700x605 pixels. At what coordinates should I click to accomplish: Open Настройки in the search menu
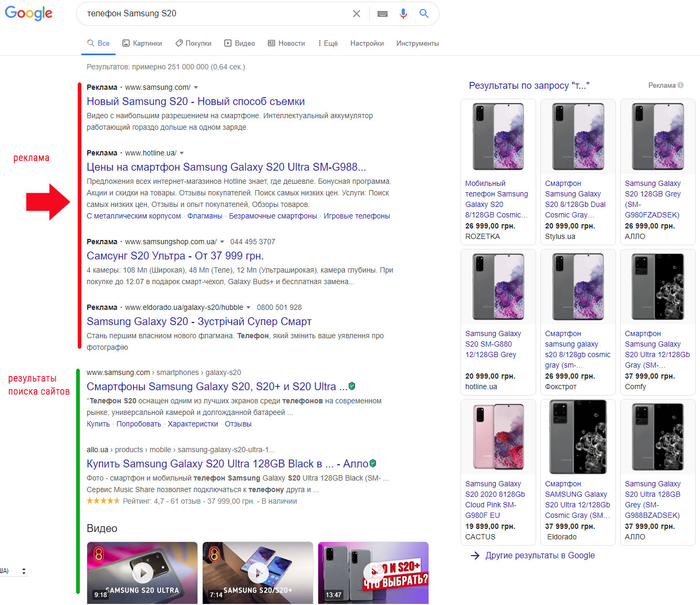coord(367,43)
